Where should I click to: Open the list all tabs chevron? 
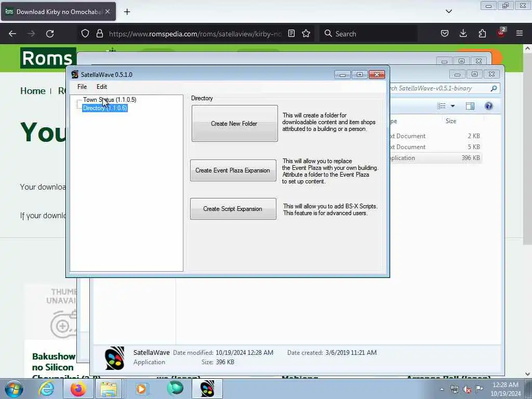point(448,11)
